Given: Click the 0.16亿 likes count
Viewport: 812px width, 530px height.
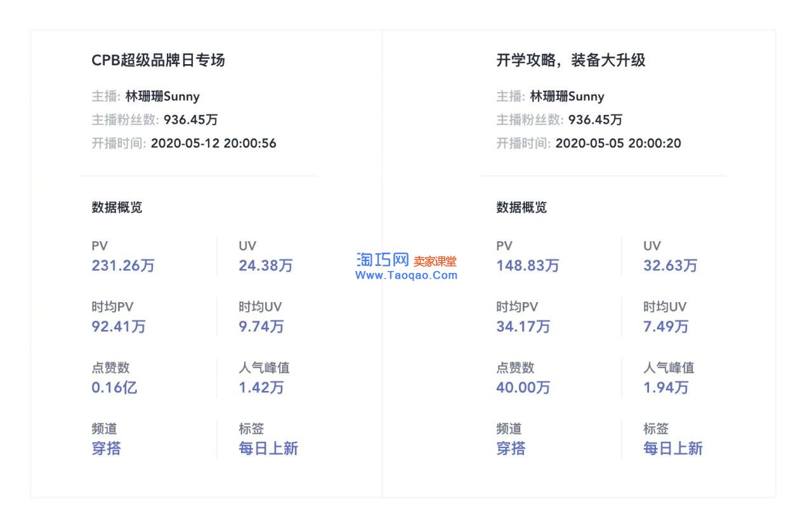Looking at the screenshot, I should pyautogui.click(x=114, y=387).
